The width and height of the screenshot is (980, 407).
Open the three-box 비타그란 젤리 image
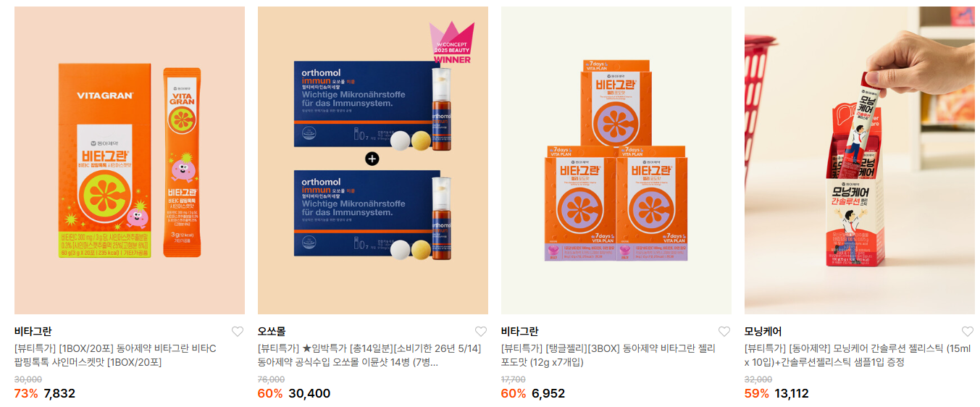pyautogui.click(x=616, y=160)
